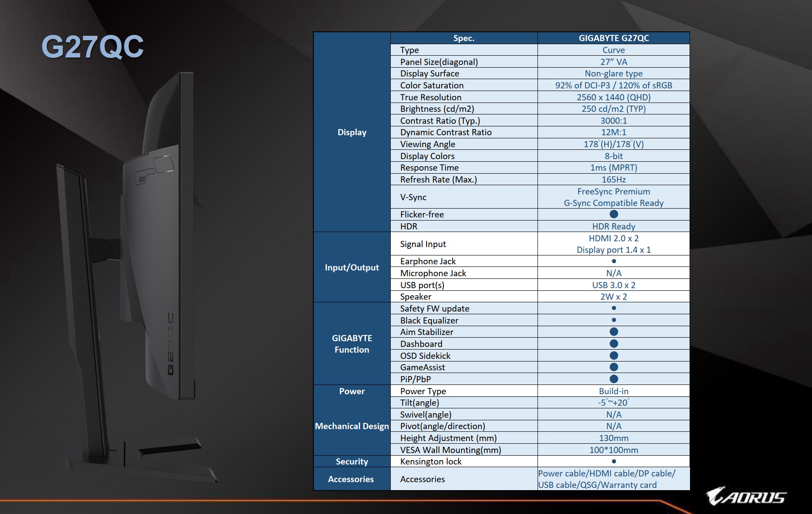Click the '130mm' height adjustment value
This screenshot has height=514, width=812.
614,438
